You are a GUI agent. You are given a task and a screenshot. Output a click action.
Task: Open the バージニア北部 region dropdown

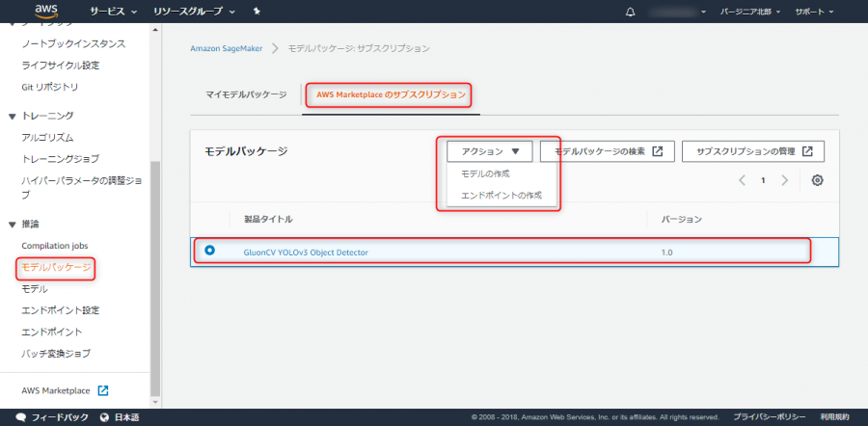click(x=750, y=12)
